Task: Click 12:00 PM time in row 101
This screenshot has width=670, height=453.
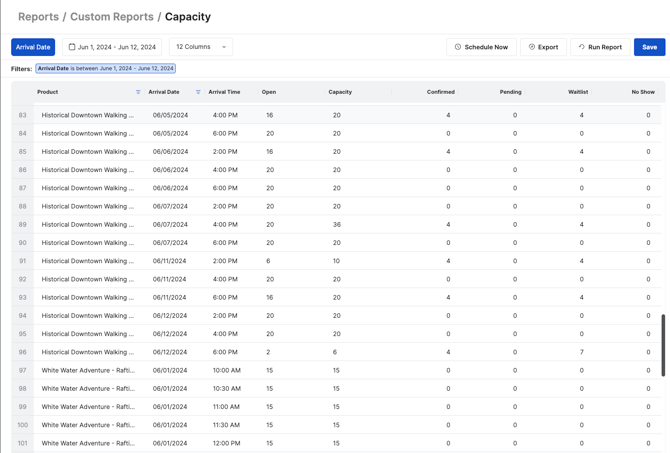Action: click(x=226, y=443)
